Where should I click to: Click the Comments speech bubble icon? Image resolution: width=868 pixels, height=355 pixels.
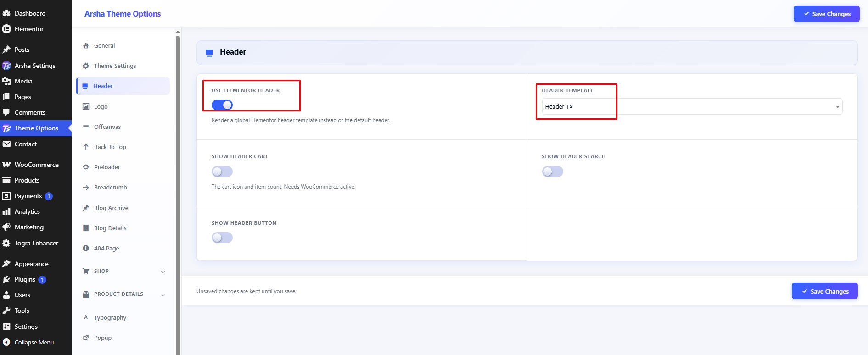click(6, 112)
